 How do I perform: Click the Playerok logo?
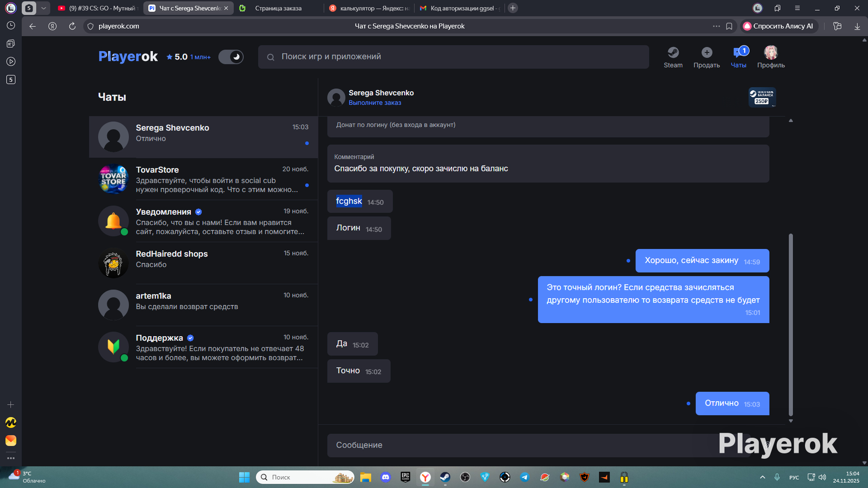(128, 57)
